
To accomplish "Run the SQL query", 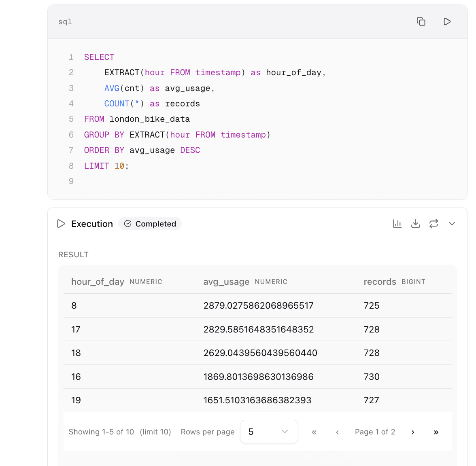I will (x=447, y=21).
